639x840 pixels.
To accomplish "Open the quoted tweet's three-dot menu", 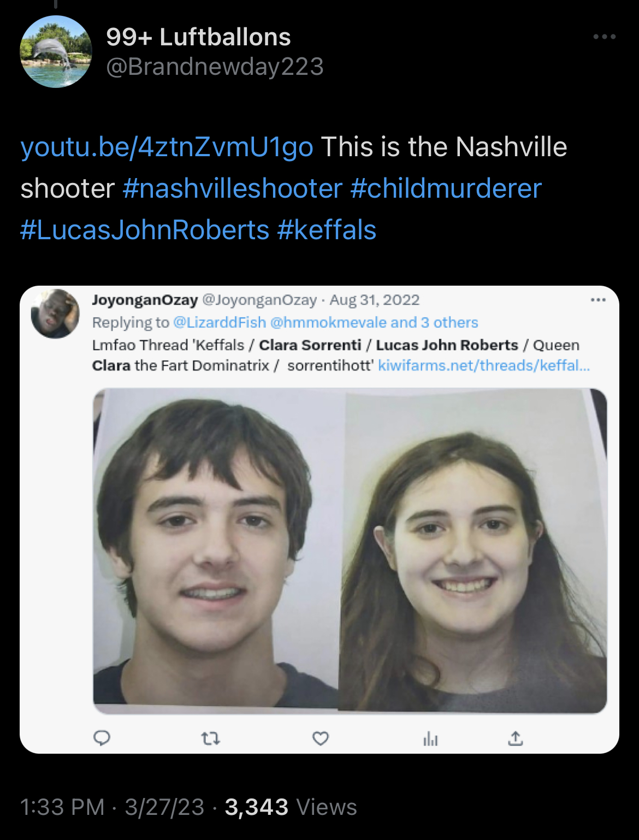I will point(598,300).
